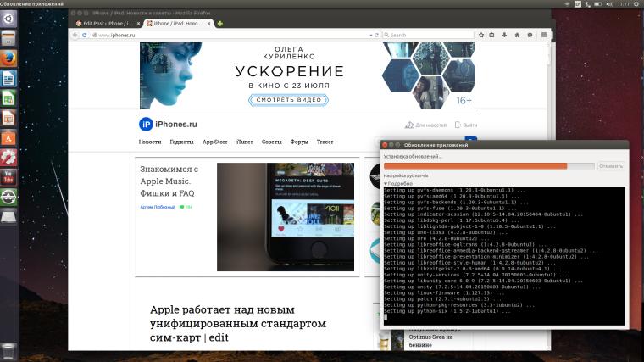Click the iPhones.ru site logo

click(168, 124)
